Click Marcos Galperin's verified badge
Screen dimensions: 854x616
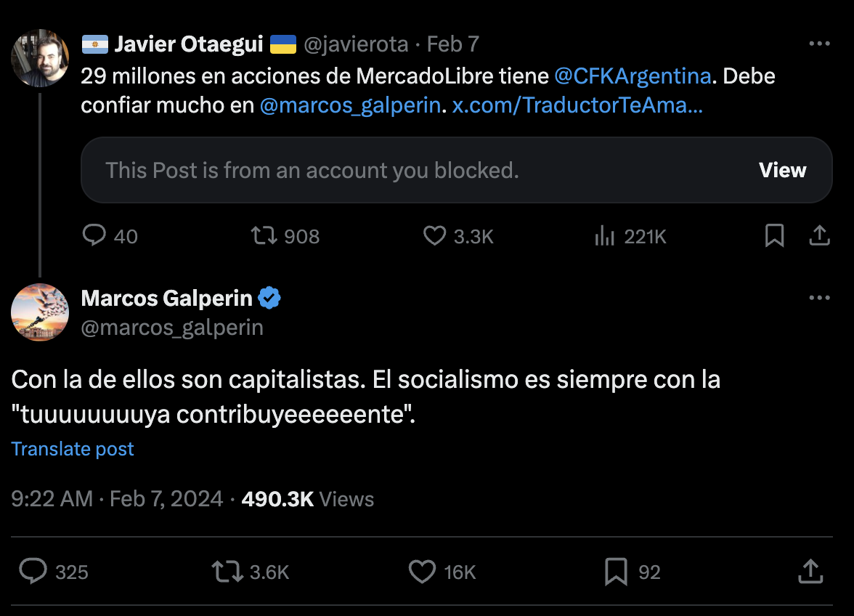pos(269,298)
